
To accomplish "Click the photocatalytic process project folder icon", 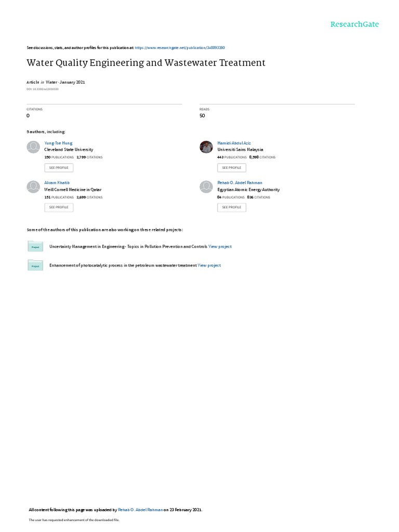I will tap(35, 265).
